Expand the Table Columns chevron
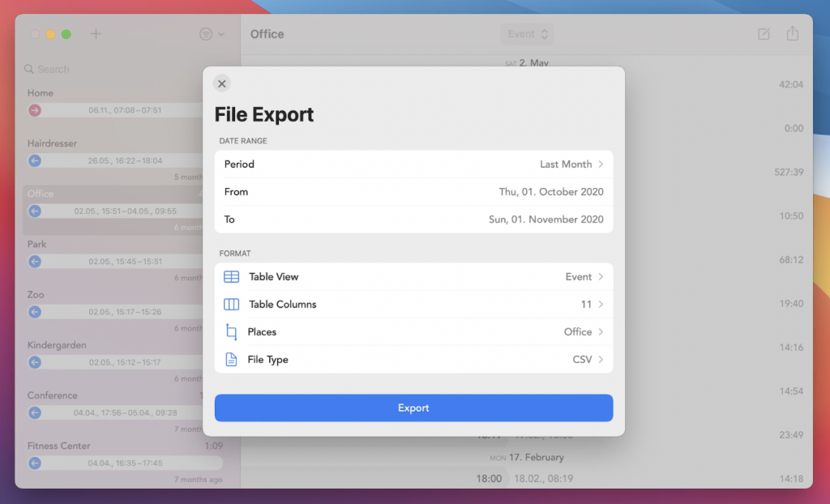Image resolution: width=830 pixels, height=504 pixels. [x=601, y=304]
